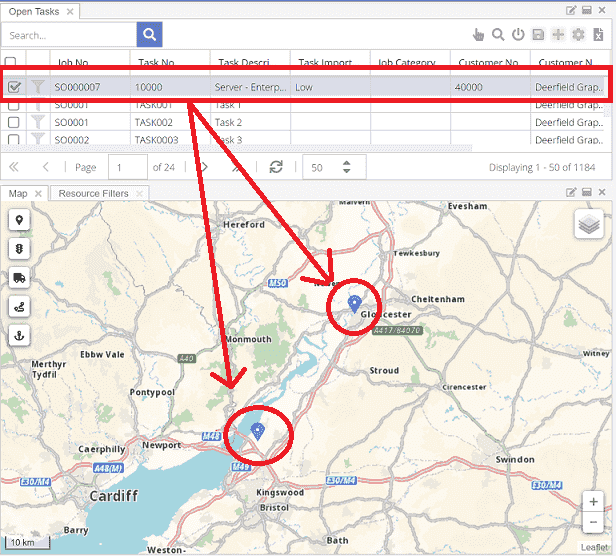
Task: Go to next page of tasks
Action: (x=204, y=167)
